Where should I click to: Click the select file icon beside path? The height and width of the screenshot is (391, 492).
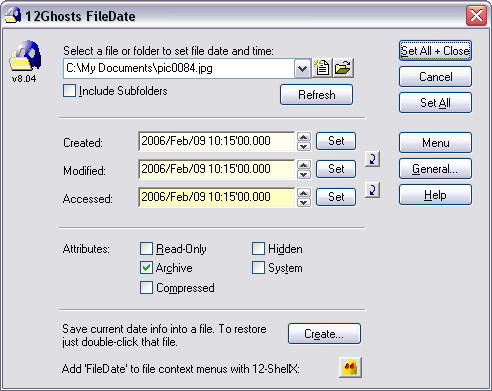(322, 68)
